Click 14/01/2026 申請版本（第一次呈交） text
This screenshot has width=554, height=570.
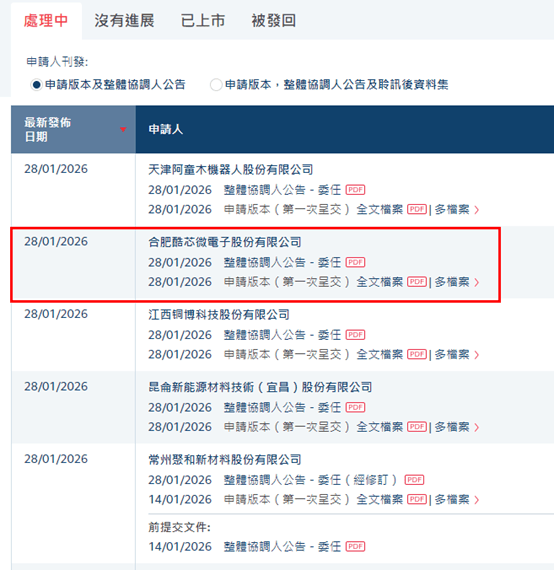[x=249, y=499]
